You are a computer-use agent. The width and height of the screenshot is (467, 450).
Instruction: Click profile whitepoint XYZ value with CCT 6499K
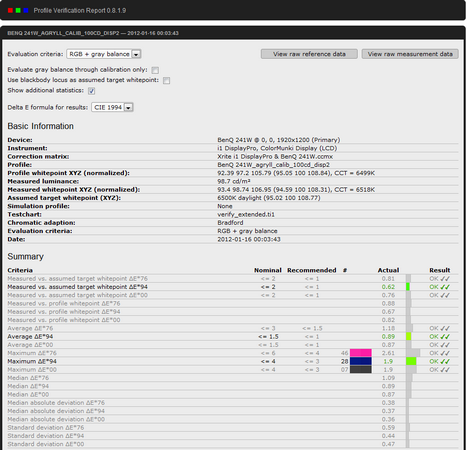point(296,173)
